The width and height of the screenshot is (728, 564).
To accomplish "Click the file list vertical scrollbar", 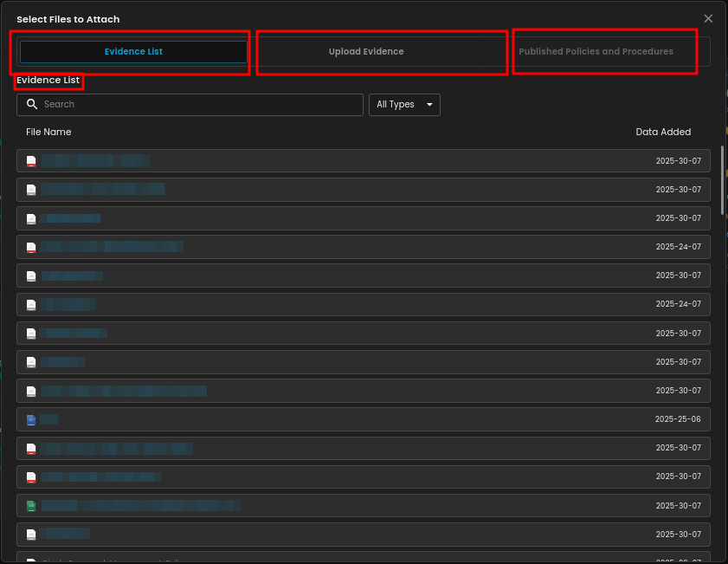I will (723, 180).
